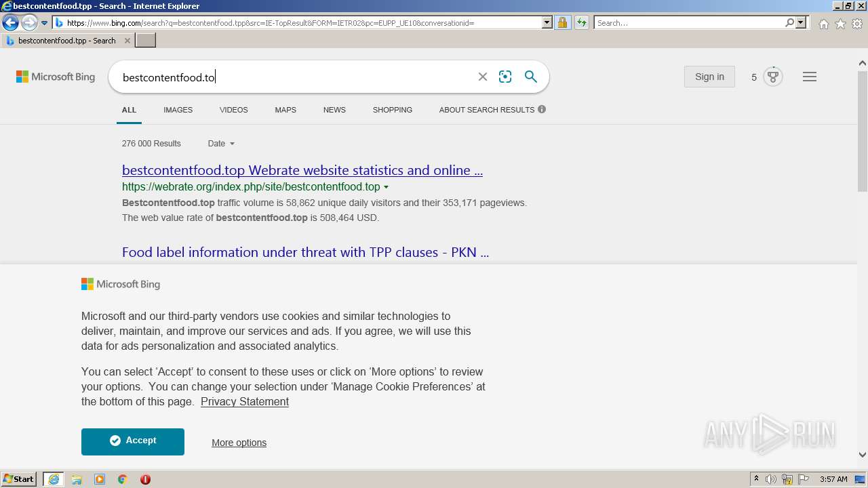Image resolution: width=868 pixels, height=488 pixels.
Task: Open Bing visual search camera icon
Action: click(505, 77)
